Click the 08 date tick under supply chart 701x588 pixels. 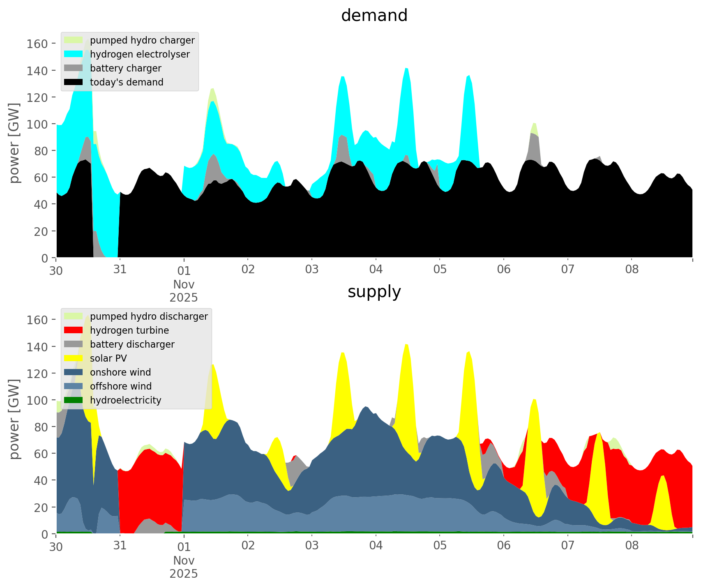(x=632, y=546)
